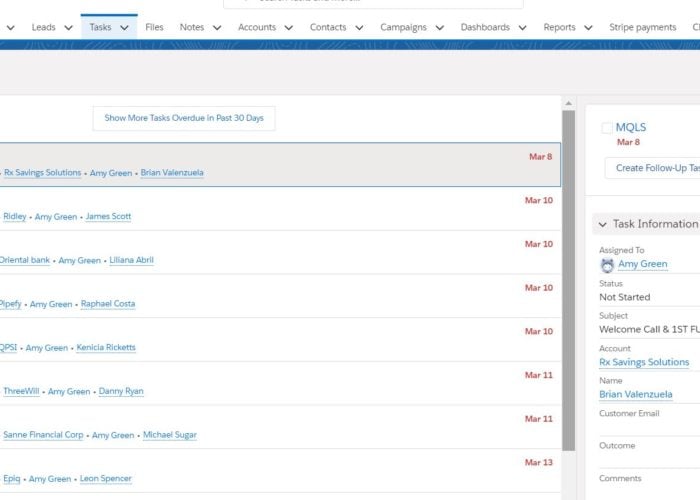
Task: Open Sanne Financial Corp account link
Action: (x=43, y=435)
